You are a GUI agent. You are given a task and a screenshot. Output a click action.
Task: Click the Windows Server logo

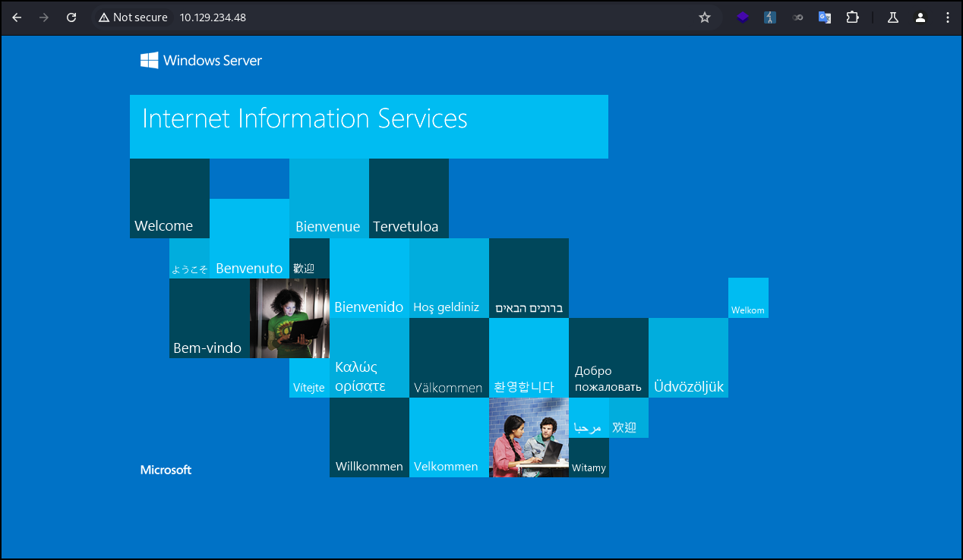[201, 61]
